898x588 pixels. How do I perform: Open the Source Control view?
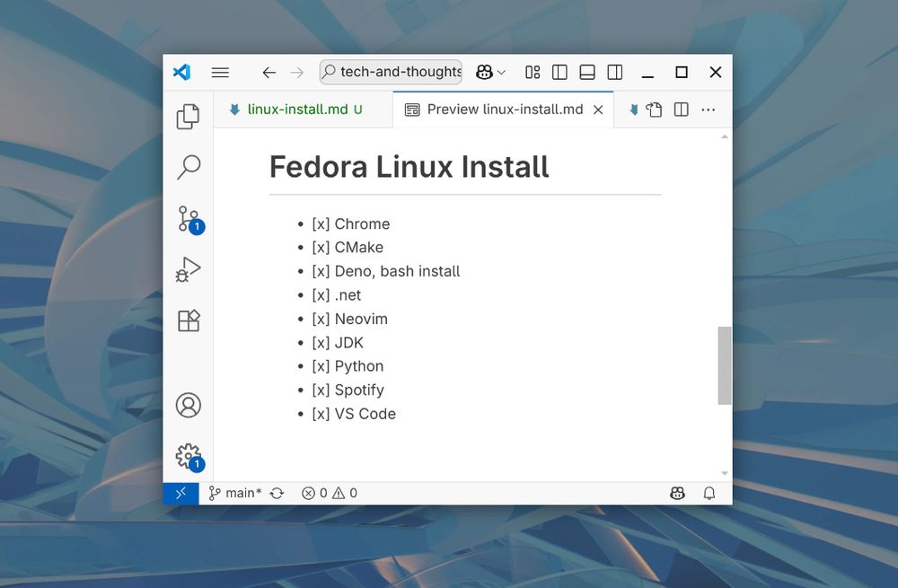[188, 218]
